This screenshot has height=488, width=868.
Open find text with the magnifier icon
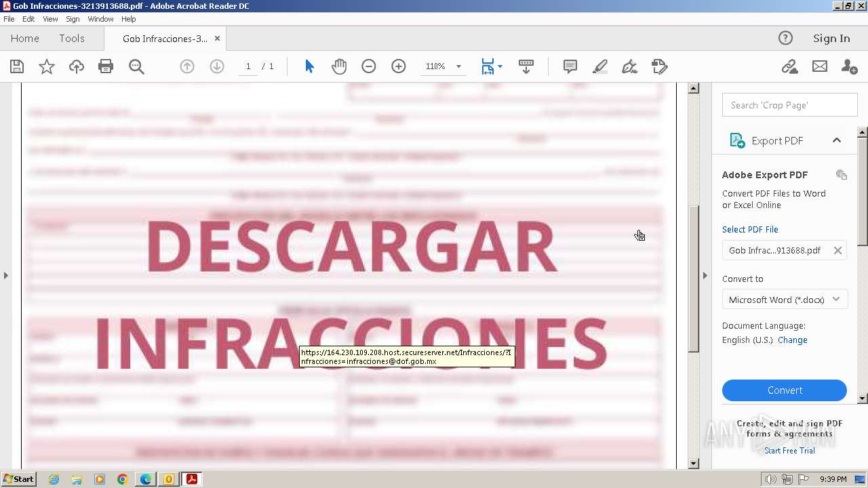136,66
